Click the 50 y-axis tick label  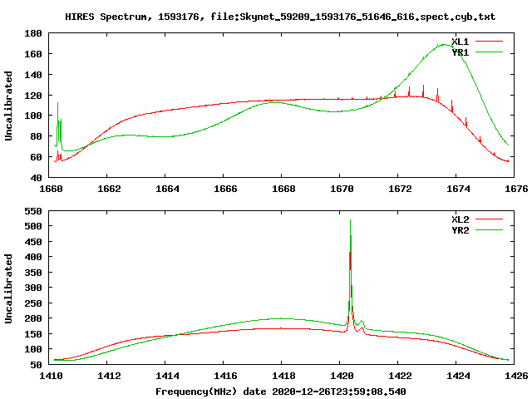coord(36,365)
